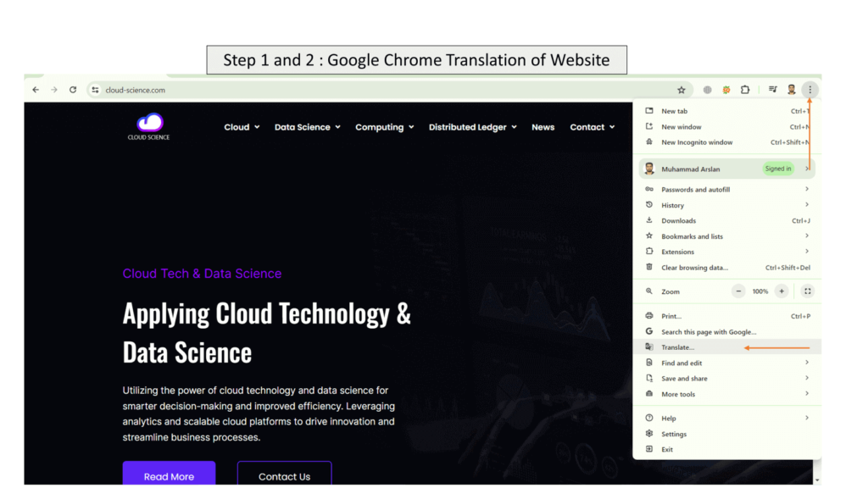This screenshot has height=488, width=868.
Task: Click the back navigation arrow
Action: coord(35,89)
